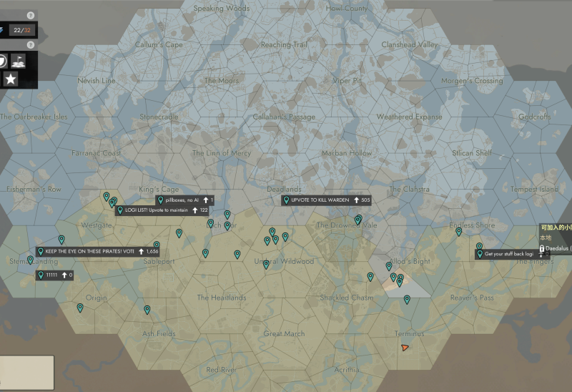This screenshot has height=392, width=572.
Task: Open the 'pillboxes, no AI' post text
Action: point(182,200)
